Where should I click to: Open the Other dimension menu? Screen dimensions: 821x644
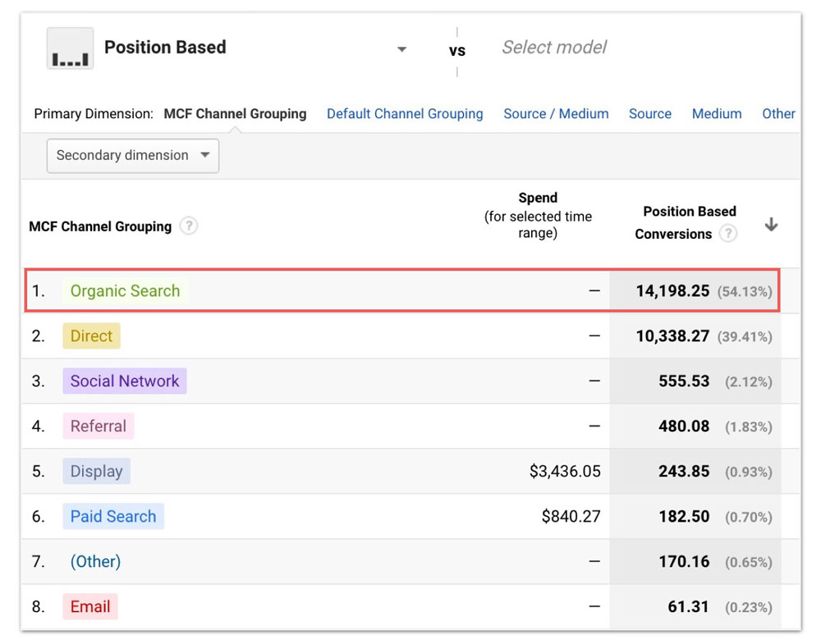coord(778,113)
